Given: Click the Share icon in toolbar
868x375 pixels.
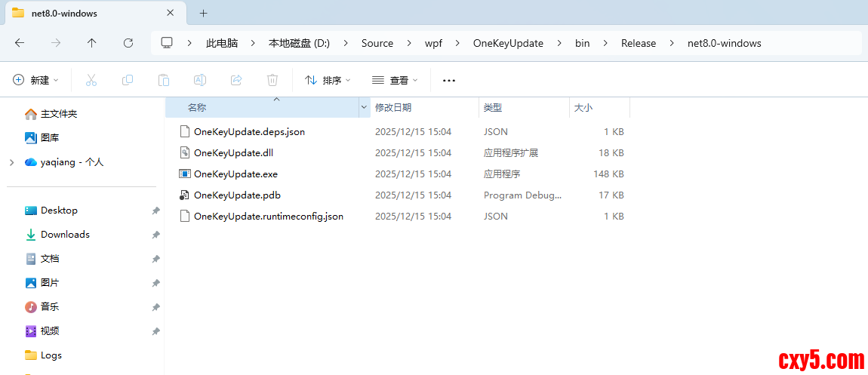Looking at the screenshot, I should (x=236, y=80).
